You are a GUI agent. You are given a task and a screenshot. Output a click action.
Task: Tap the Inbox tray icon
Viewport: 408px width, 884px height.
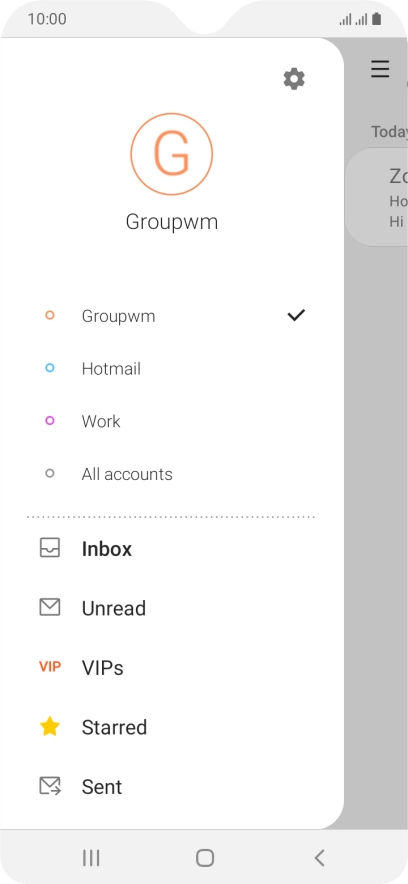pyautogui.click(x=50, y=547)
